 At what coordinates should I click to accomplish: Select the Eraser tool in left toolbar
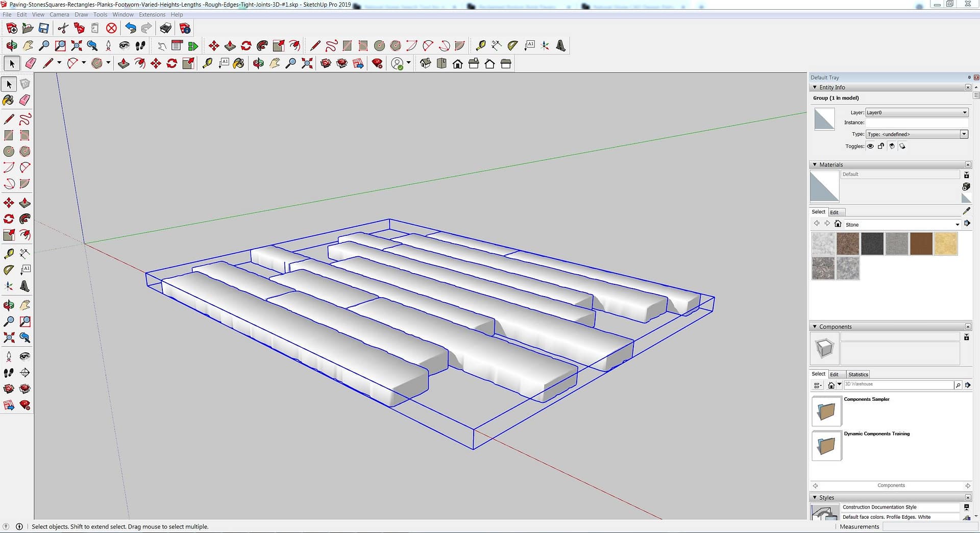tap(24, 100)
